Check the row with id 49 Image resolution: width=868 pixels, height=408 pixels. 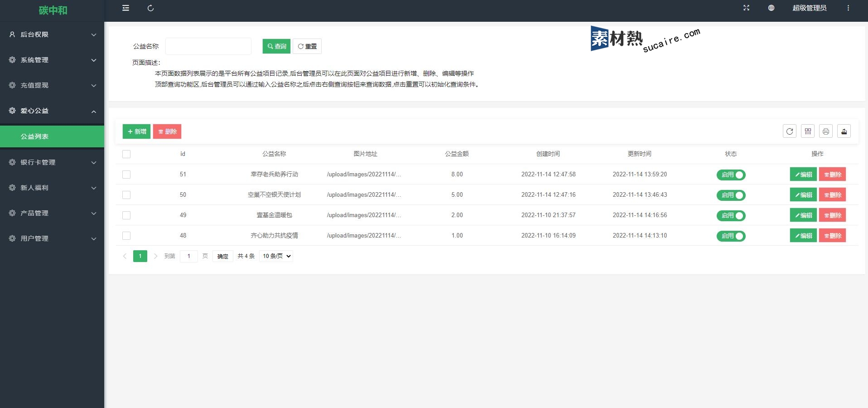(x=126, y=215)
